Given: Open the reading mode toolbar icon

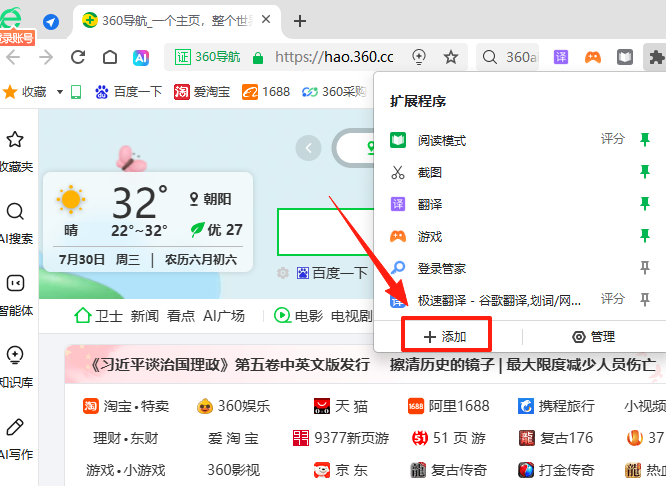Looking at the screenshot, I should (625, 57).
